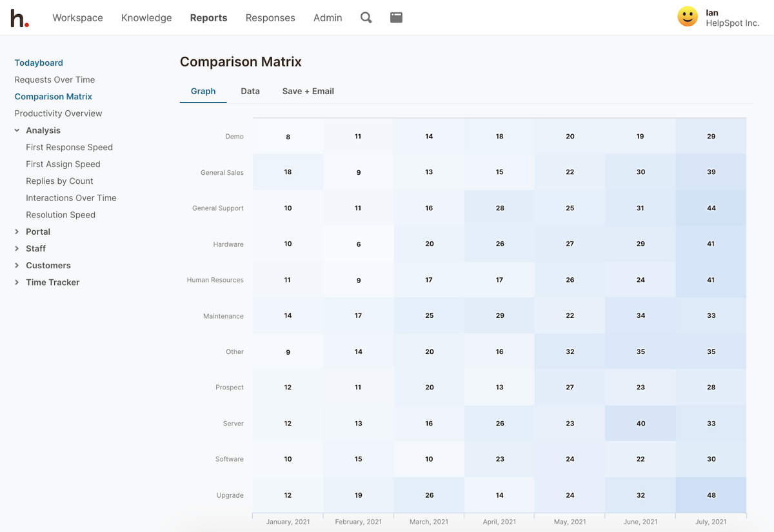Open Requests Over Time report
This screenshot has width=774, height=532.
point(55,79)
